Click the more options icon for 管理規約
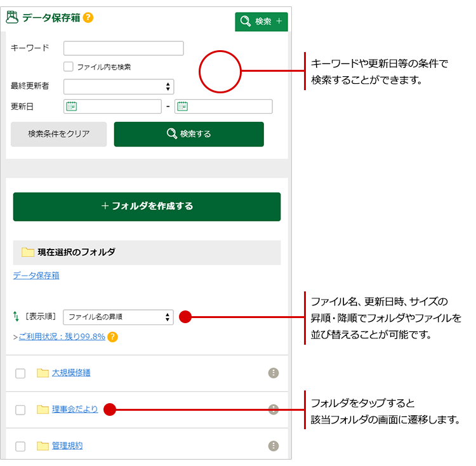The image size is (476, 466). (x=274, y=446)
